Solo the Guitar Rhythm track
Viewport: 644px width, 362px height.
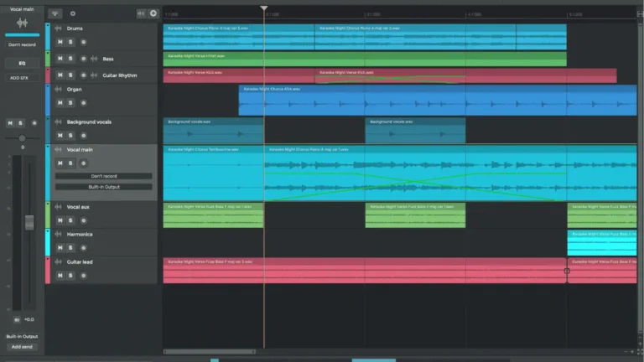[70, 75]
